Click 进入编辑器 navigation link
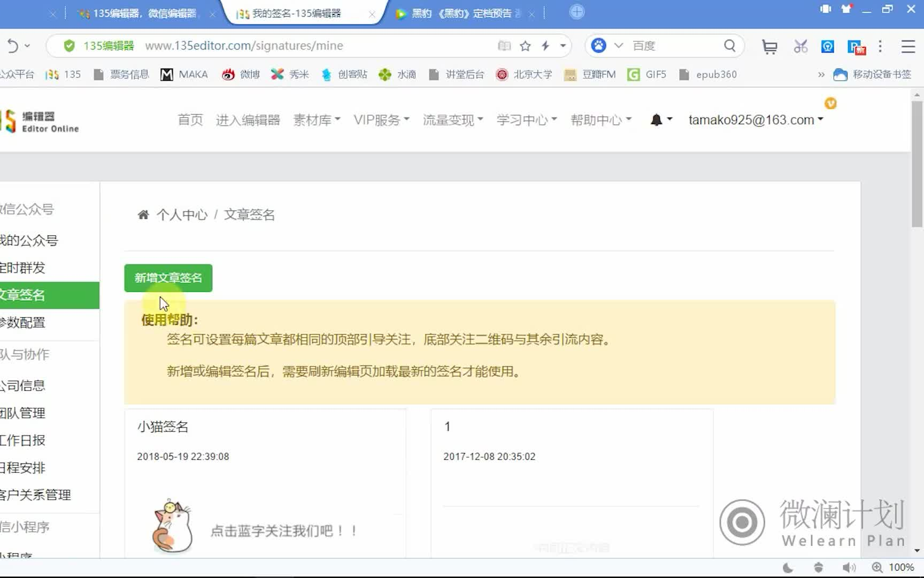This screenshot has height=578, width=924. coord(248,120)
